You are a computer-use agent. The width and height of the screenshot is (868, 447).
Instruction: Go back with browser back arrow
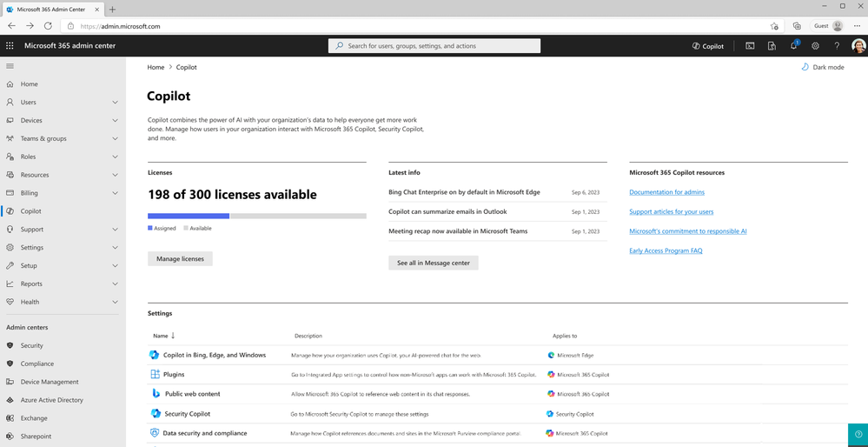coord(11,26)
